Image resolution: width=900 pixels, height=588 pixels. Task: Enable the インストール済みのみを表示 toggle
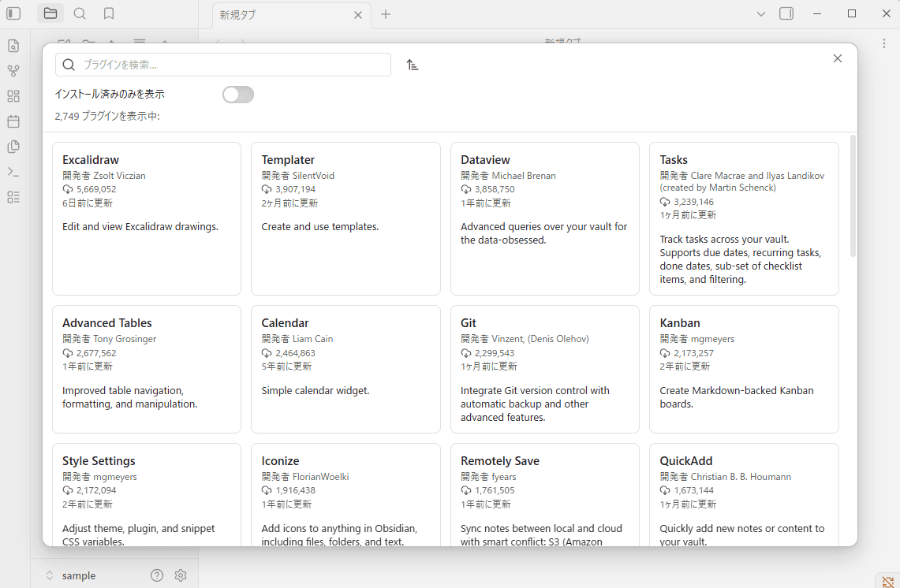(x=238, y=95)
